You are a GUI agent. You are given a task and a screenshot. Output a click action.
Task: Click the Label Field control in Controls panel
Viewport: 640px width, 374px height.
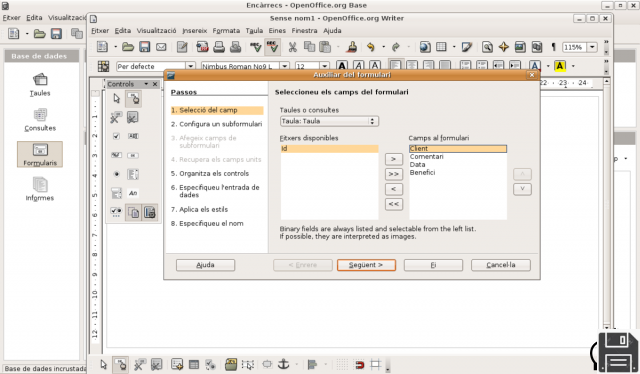133,193
